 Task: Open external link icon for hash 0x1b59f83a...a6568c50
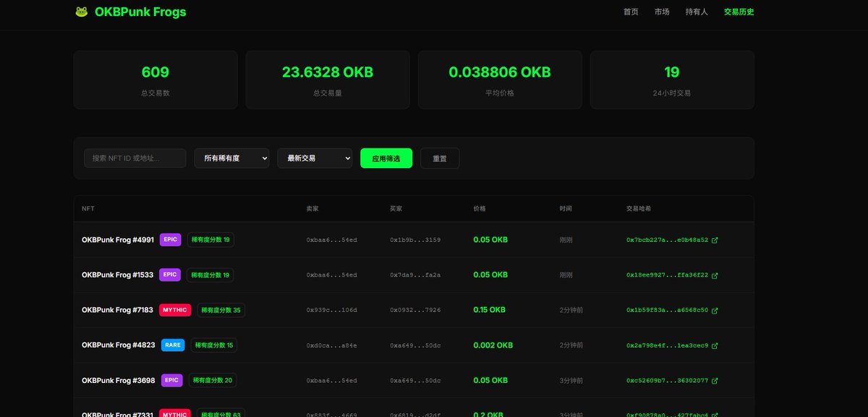pyautogui.click(x=715, y=310)
